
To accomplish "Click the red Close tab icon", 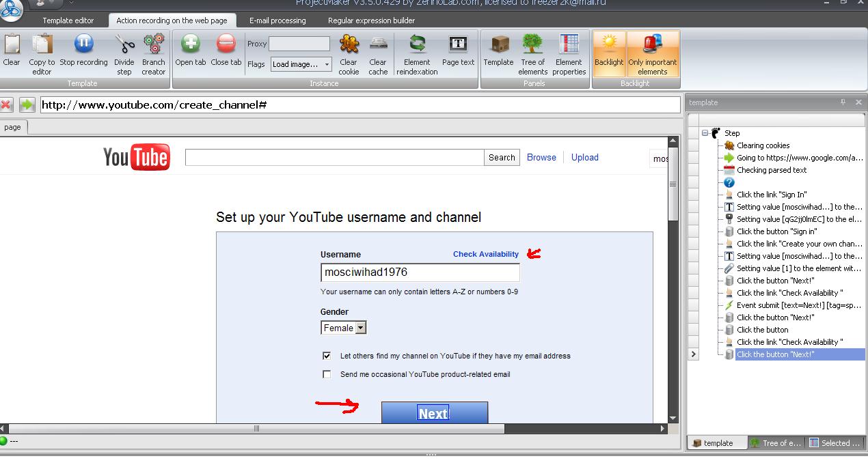I will coord(226,44).
